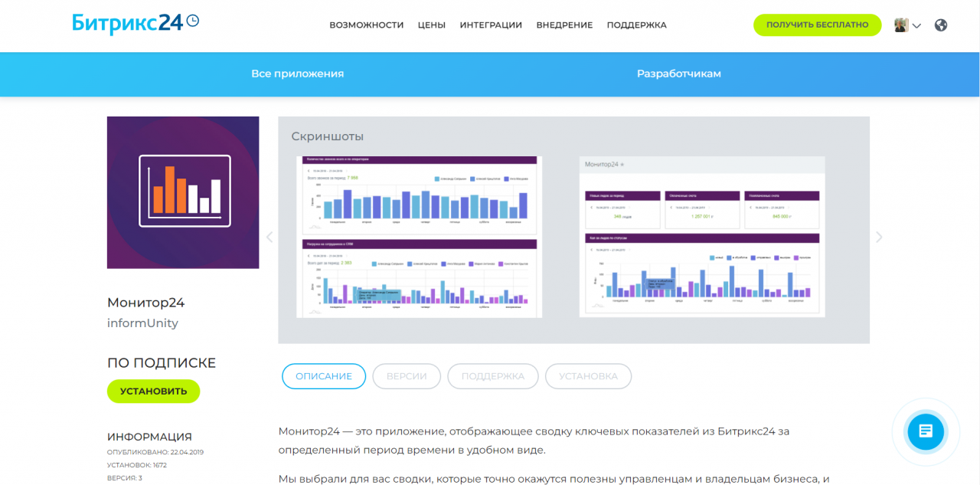The height and width of the screenshot is (485, 980).
Task: Open the ПОДДЕРЖКА tab of the app
Action: click(x=492, y=376)
